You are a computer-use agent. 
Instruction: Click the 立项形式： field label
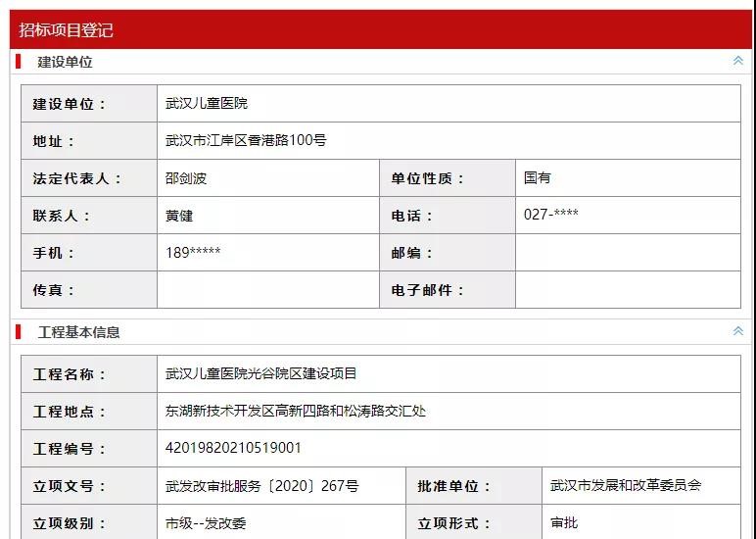click(x=454, y=523)
